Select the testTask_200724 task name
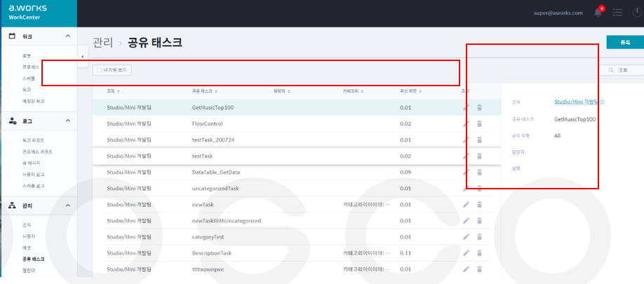 pos(213,140)
